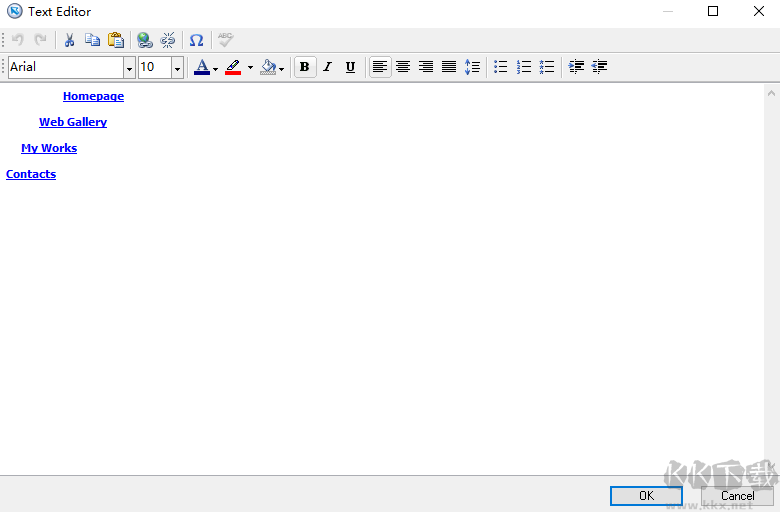This screenshot has width=780, height=512.
Task: Decrease paragraph indent
Action: pos(599,67)
